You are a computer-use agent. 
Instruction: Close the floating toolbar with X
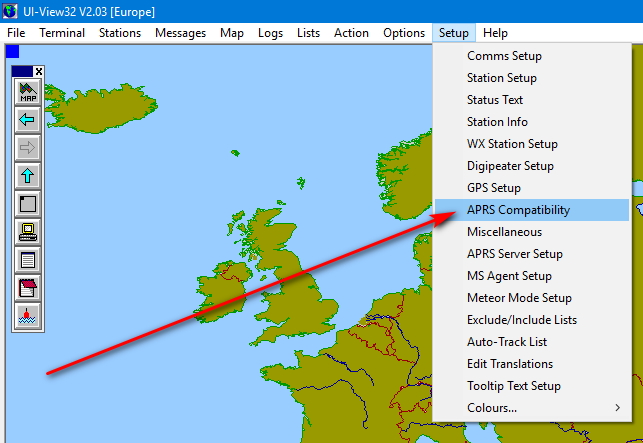[x=39, y=71]
